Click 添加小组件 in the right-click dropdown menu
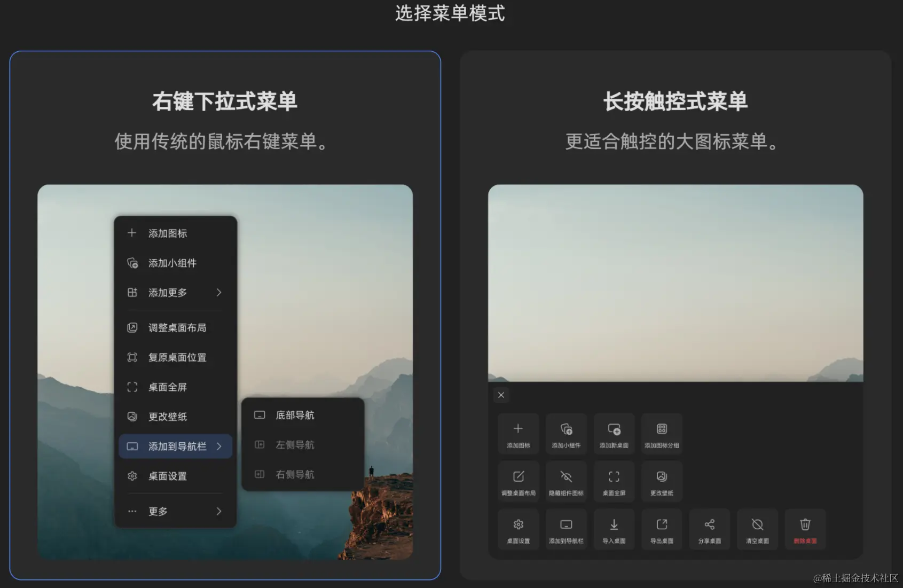Image resolution: width=903 pixels, height=588 pixels. pyautogui.click(x=175, y=263)
